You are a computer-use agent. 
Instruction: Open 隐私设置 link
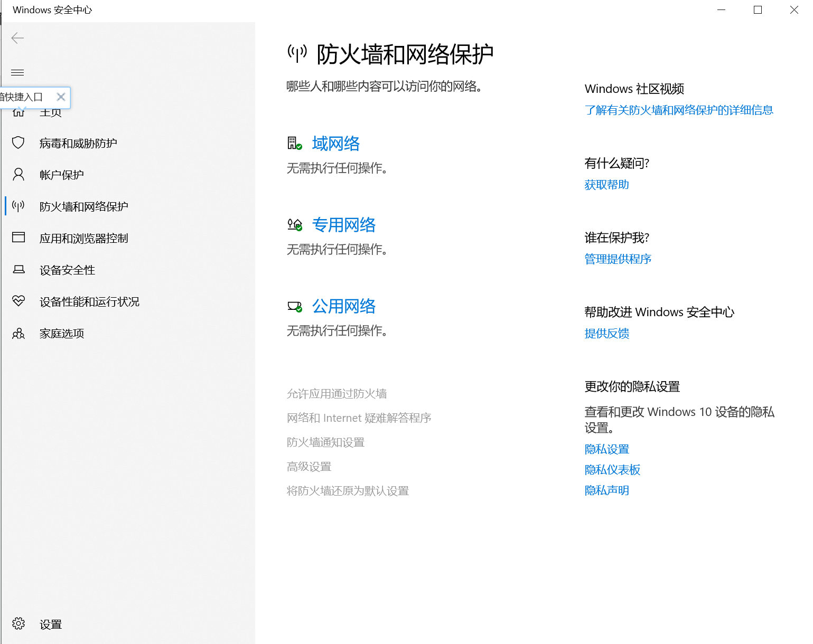(x=607, y=449)
